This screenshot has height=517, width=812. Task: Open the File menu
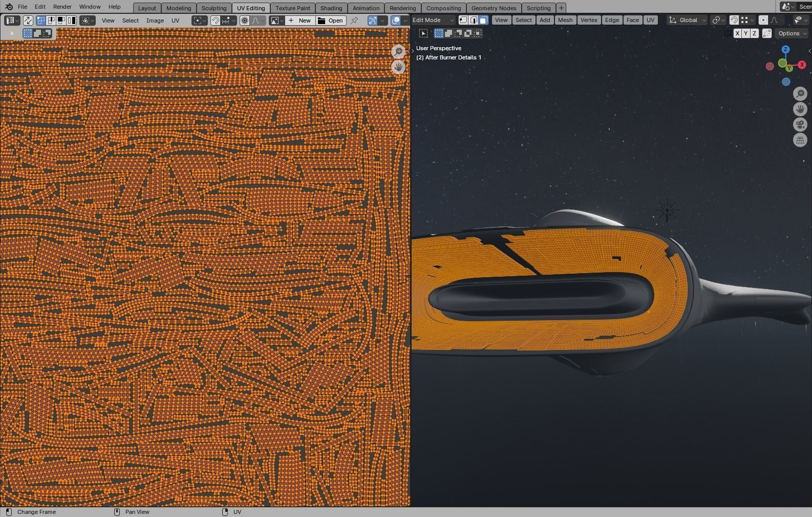coord(23,7)
